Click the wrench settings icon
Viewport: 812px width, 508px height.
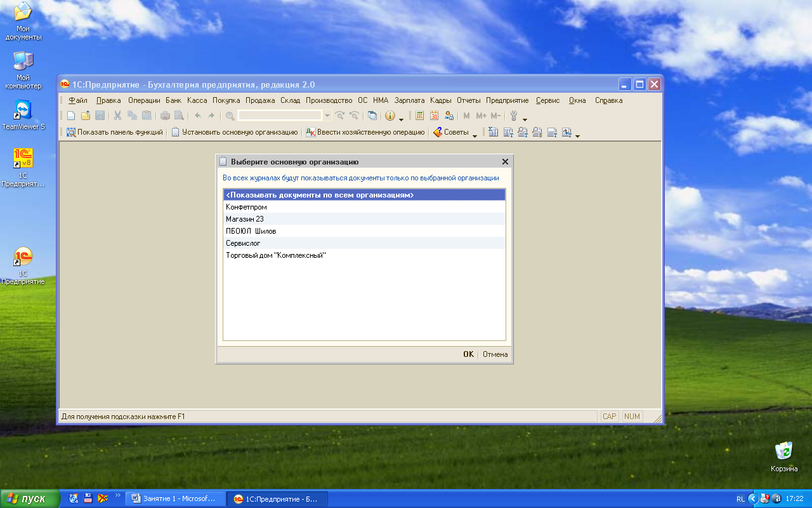(514, 116)
